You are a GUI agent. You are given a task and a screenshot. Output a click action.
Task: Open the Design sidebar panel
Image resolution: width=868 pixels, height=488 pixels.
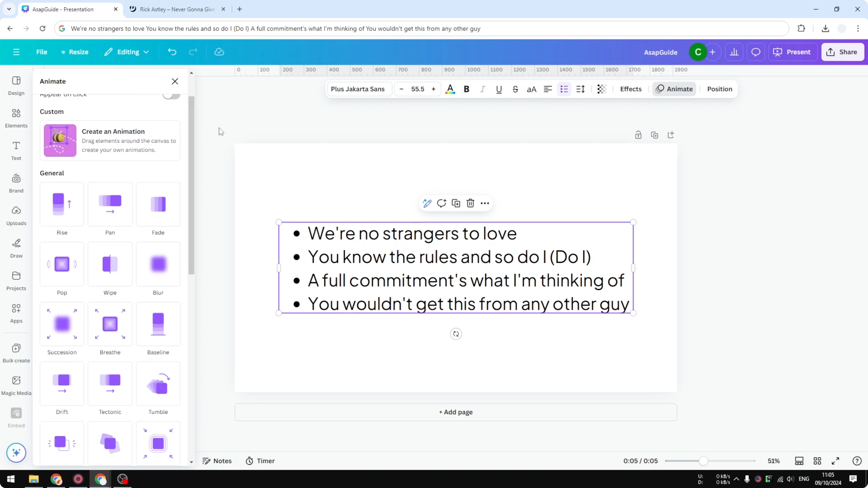tap(16, 86)
